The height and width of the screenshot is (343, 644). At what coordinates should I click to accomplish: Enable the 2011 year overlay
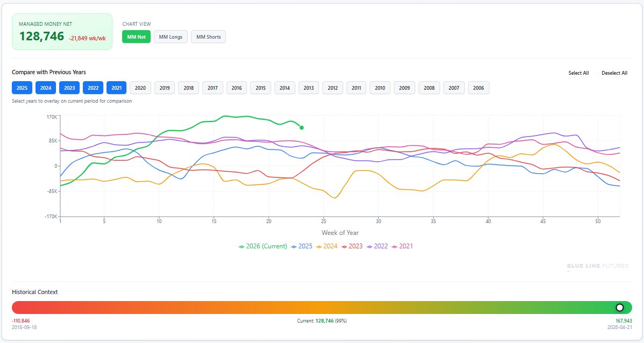(357, 88)
